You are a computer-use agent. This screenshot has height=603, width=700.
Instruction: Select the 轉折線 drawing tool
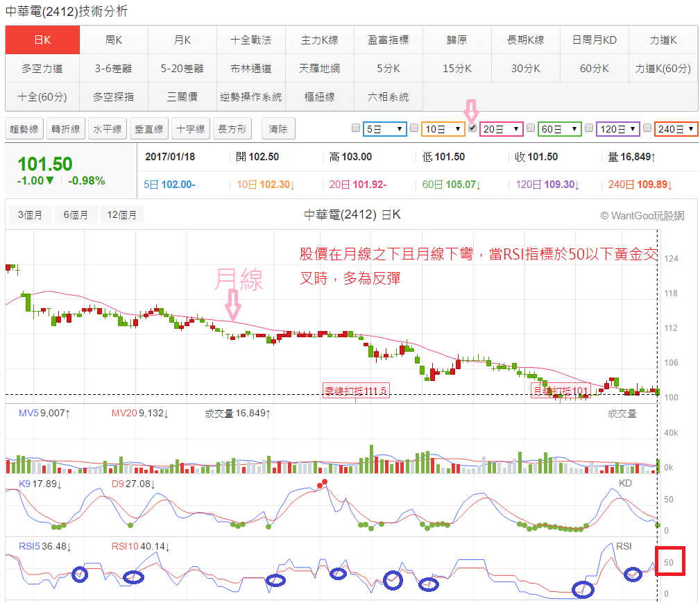pos(66,128)
